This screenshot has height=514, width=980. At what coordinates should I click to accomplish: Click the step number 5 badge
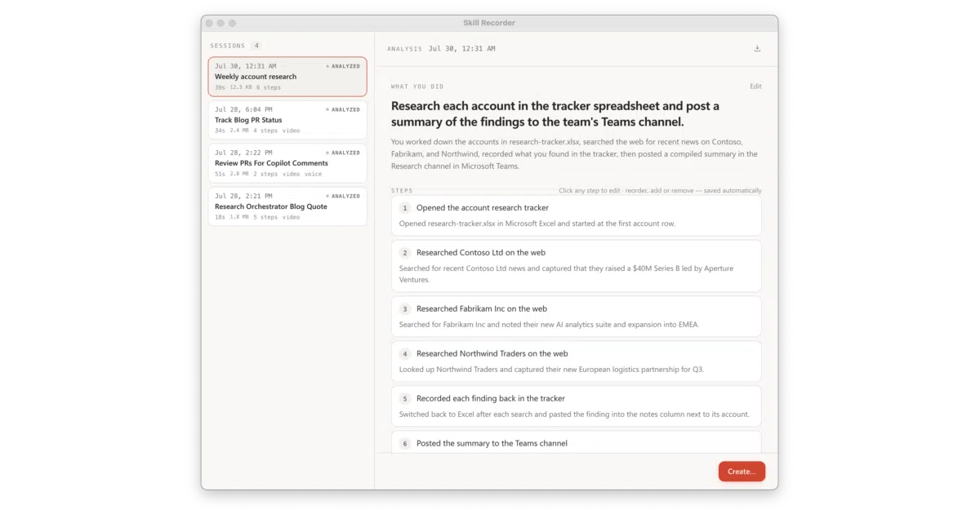point(404,399)
